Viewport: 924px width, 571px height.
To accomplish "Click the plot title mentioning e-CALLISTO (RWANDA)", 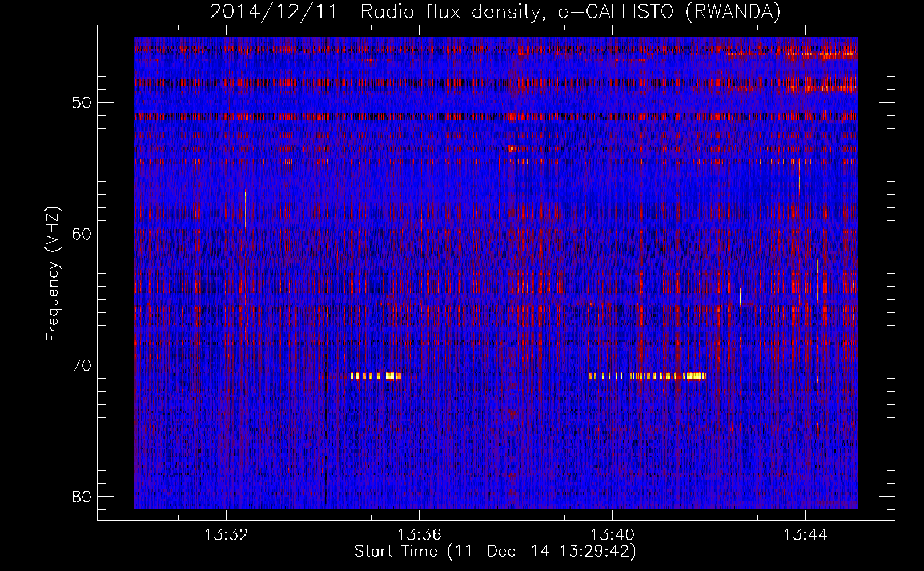I will click(495, 11).
